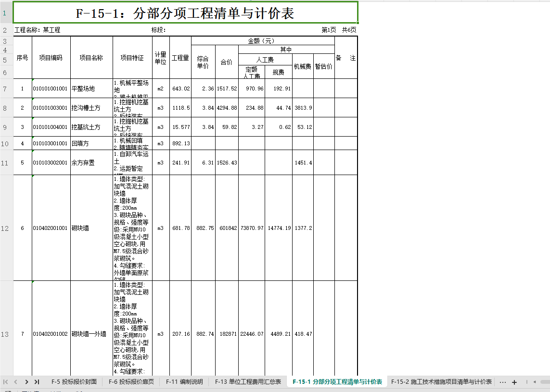Click code cell 010402001001
The image size is (550, 392).
tap(51, 228)
